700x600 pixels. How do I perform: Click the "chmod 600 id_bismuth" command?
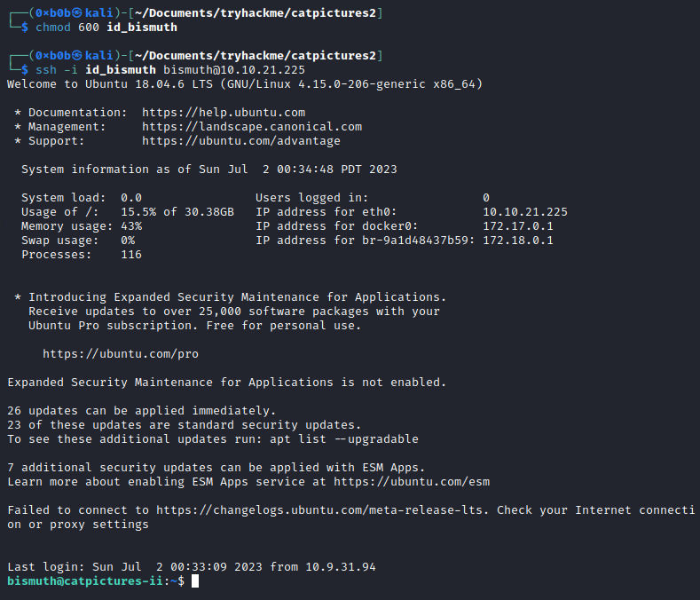[106, 28]
